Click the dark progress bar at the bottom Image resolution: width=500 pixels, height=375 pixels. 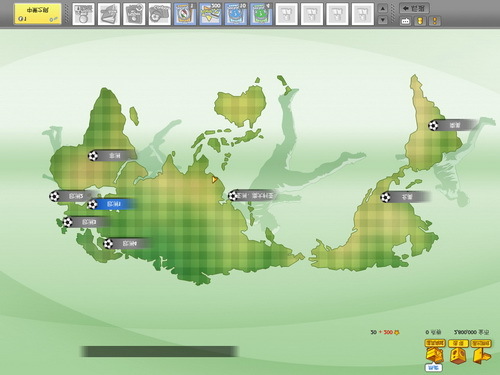coord(159,351)
